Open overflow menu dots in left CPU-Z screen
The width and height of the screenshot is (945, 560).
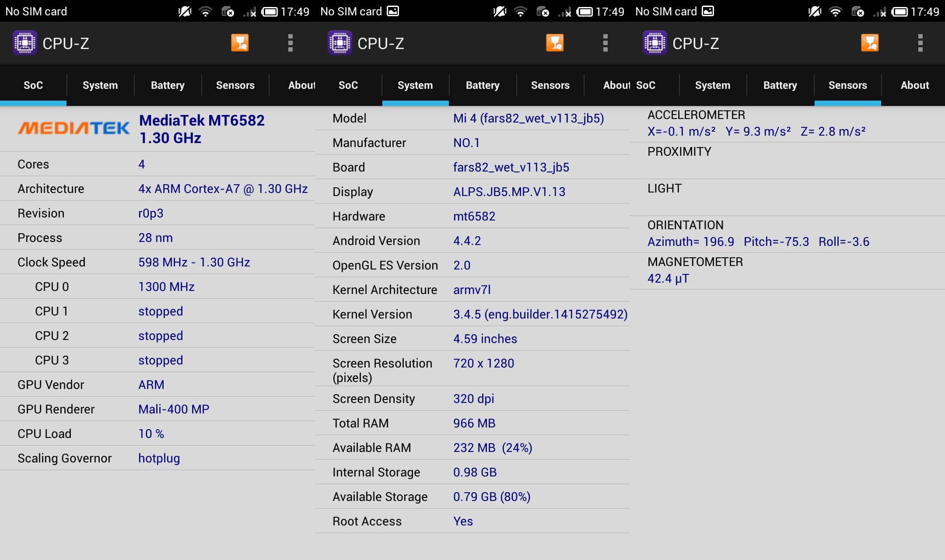click(x=290, y=43)
